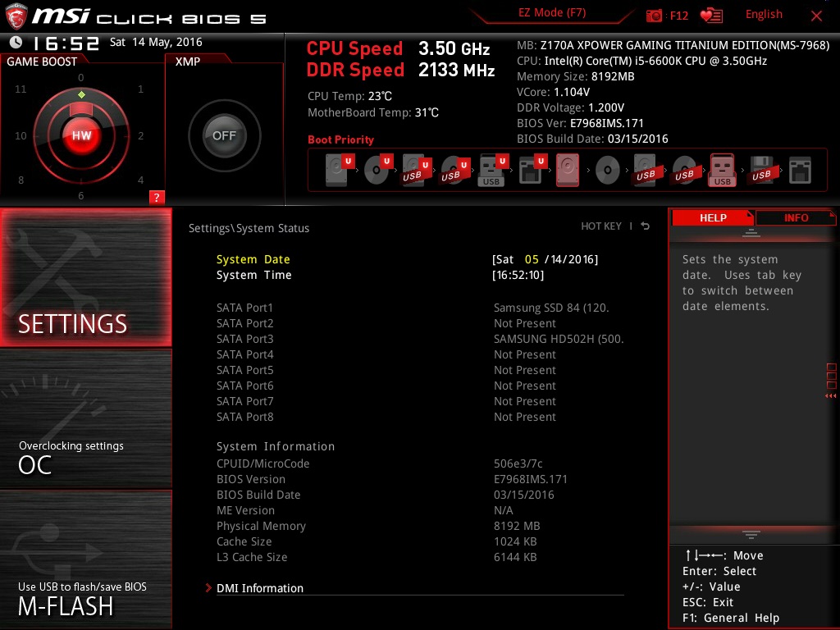
Task: Open the OC overclocking settings section
Action: pyautogui.click(x=85, y=419)
